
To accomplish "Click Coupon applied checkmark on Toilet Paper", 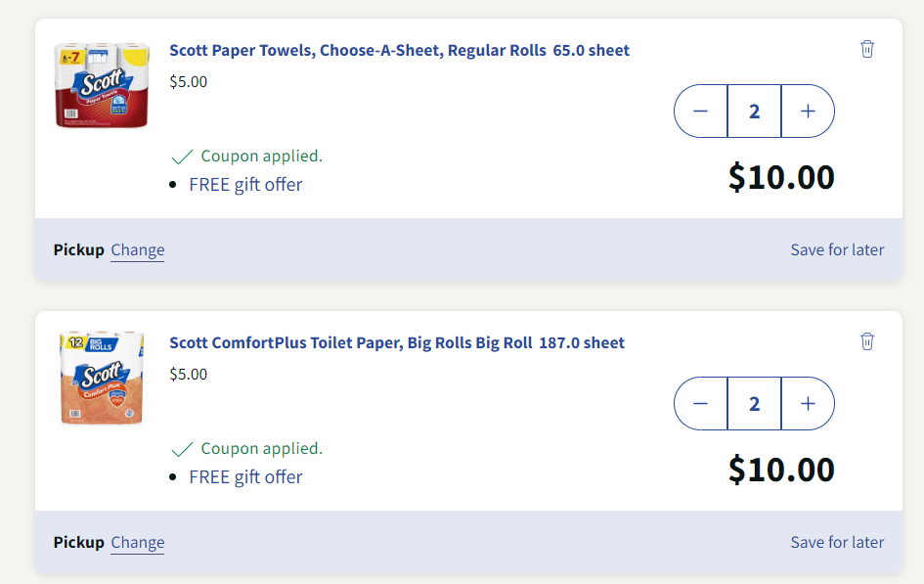I will [x=182, y=449].
